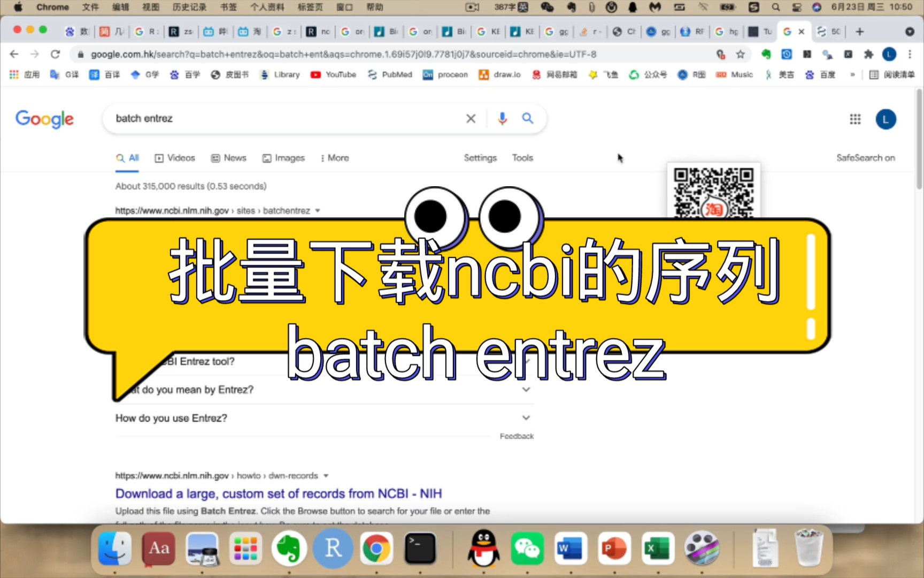The width and height of the screenshot is (924, 578).
Task: Open 帮助 menu in menu bar
Action: tap(374, 7)
